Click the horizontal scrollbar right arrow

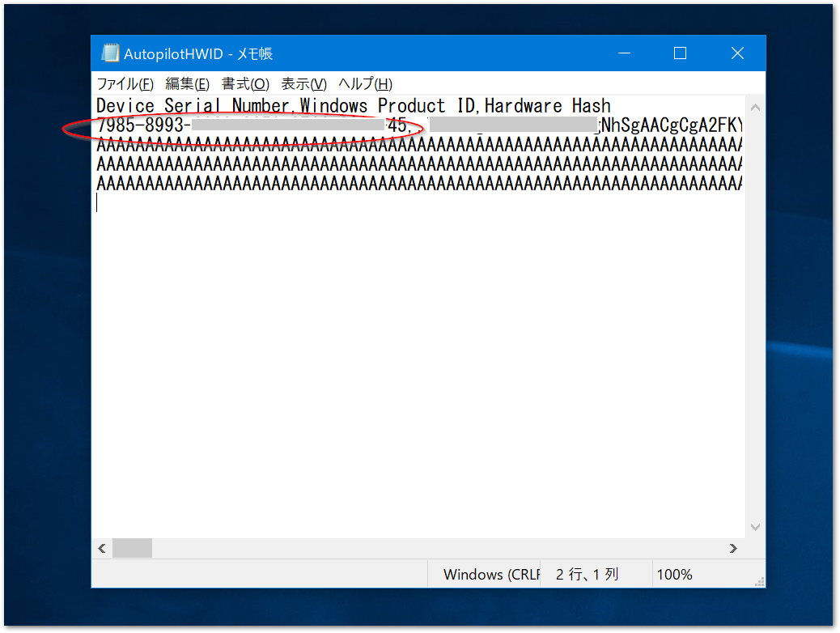click(x=733, y=548)
